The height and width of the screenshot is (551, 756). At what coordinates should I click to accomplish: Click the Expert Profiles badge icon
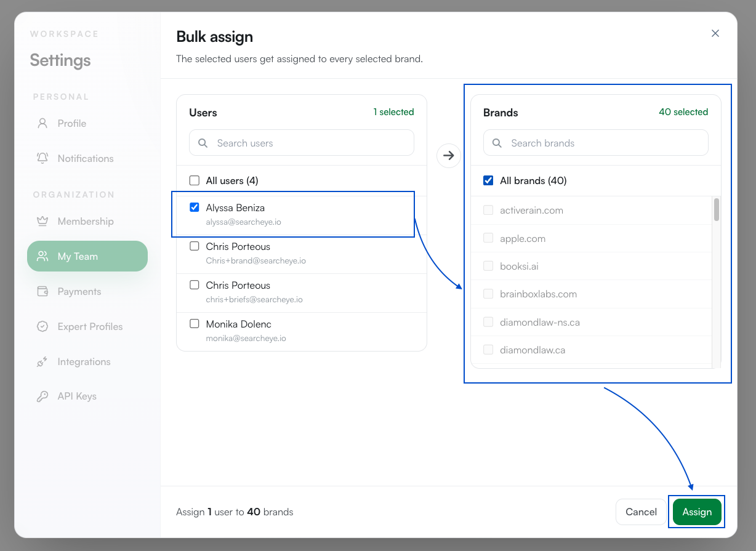pyautogui.click(x=42, y=326)
